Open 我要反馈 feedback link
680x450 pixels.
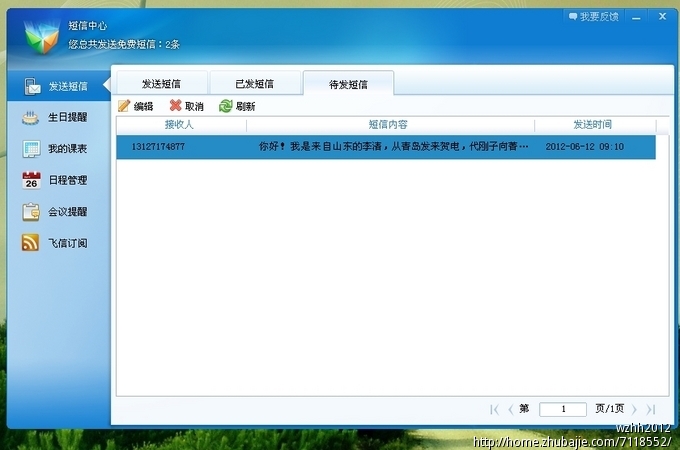point(593,16)
